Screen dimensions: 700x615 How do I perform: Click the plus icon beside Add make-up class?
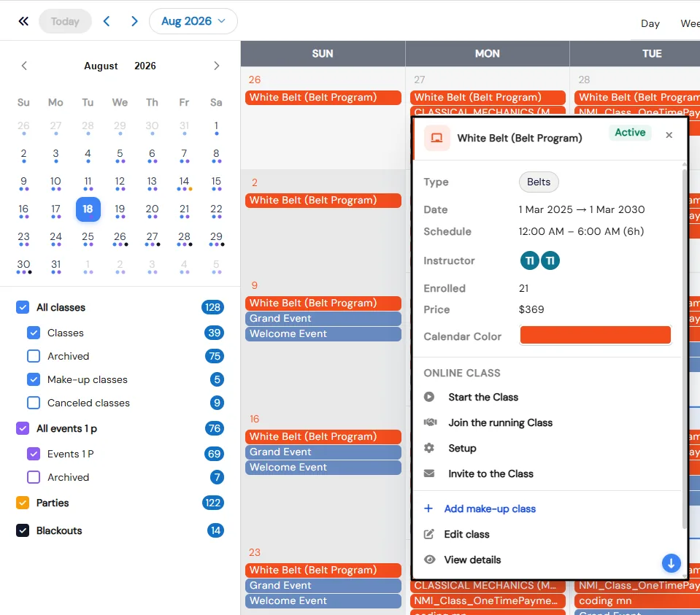(x=428, y=508)
